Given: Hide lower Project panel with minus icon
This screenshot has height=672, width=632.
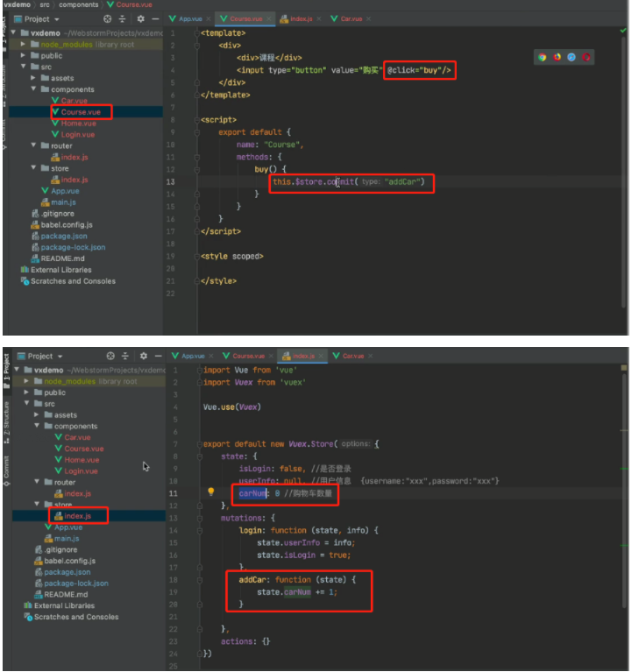Looking at the screenshot, I should (x=158, y=356).
